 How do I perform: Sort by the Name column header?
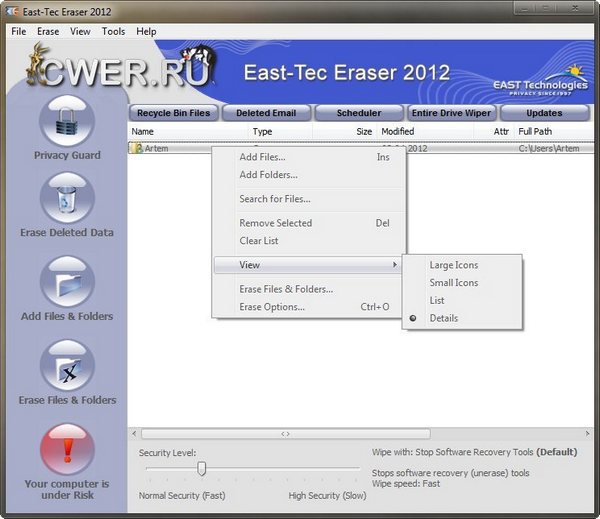coord(189,131)
